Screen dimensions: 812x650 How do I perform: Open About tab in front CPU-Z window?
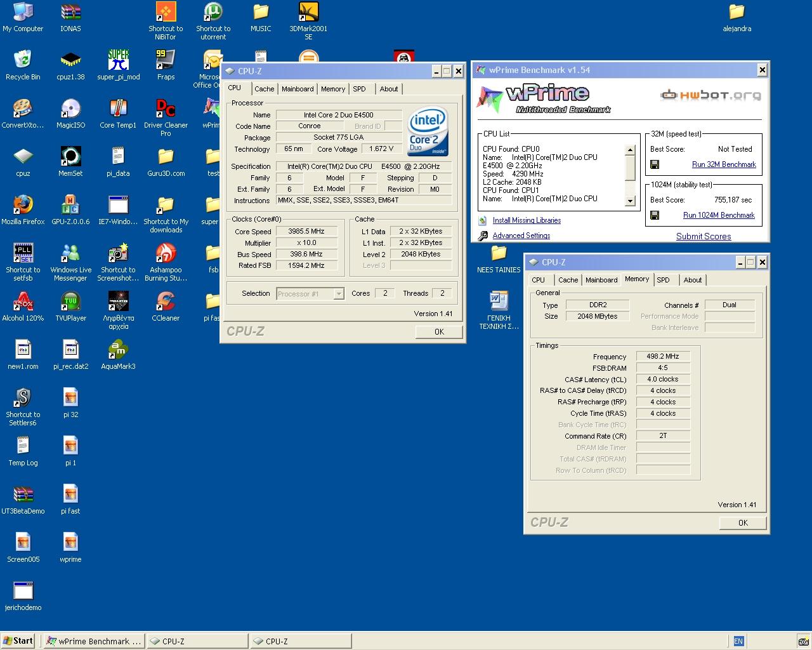click(x=389, y=90)
